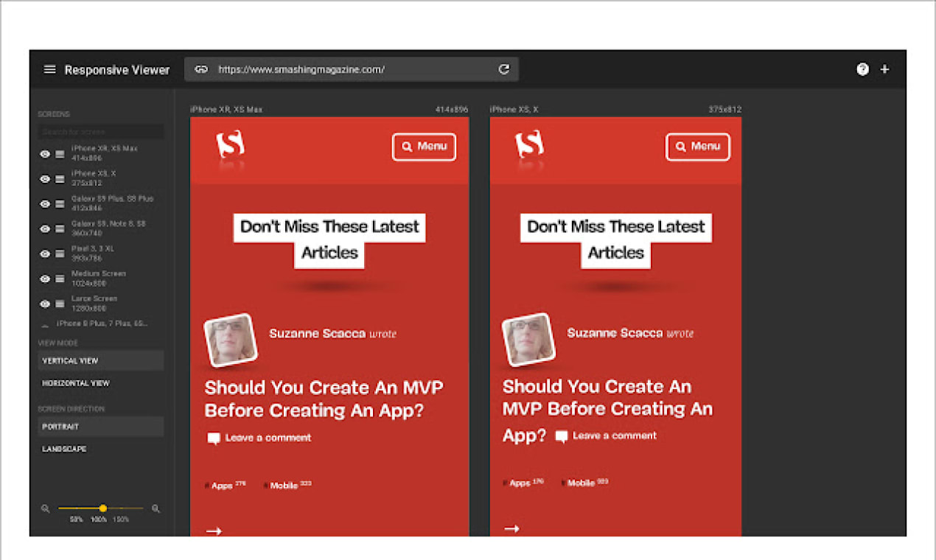This screenshot has height=560, width=936.
Task: Open Suzanne Scacca link in iPhone XS preview
Action: [615, 333]
